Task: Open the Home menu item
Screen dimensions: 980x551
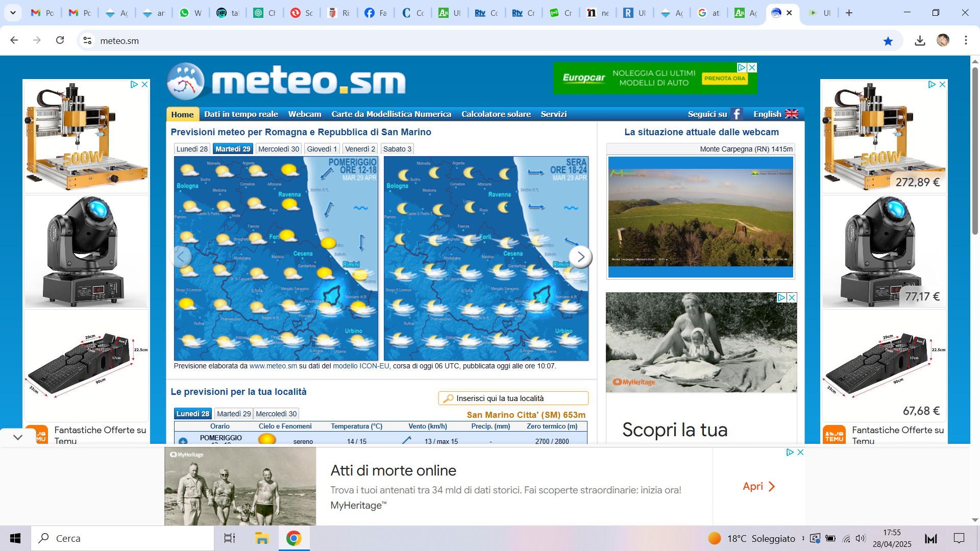Action: (x=182, y=114)
